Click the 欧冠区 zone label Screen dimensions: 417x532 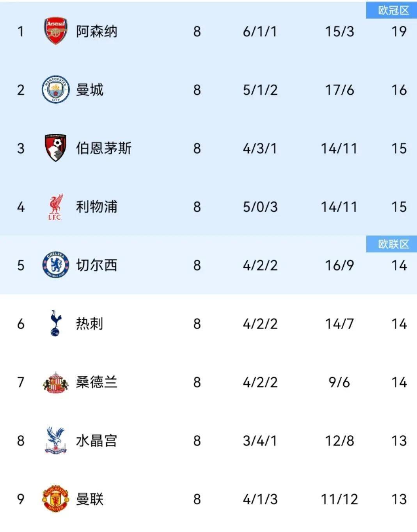pyautogui.click(x=393, y=11)
